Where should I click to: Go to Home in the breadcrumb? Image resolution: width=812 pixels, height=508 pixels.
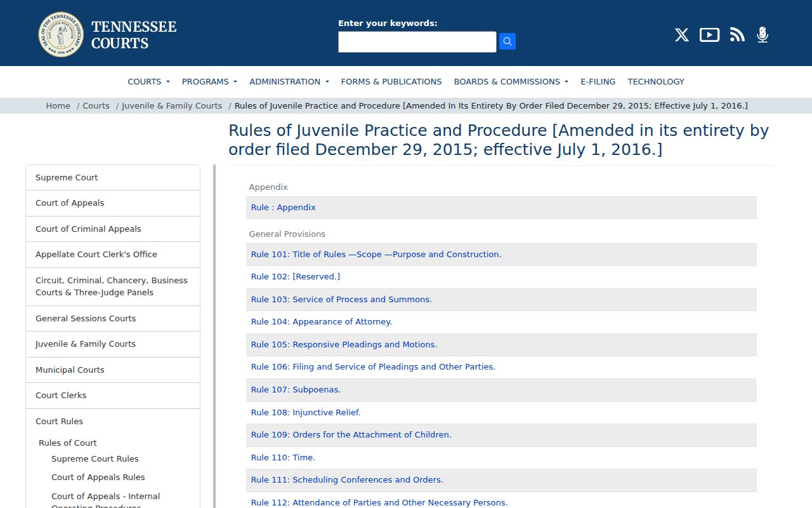point(58,105)
